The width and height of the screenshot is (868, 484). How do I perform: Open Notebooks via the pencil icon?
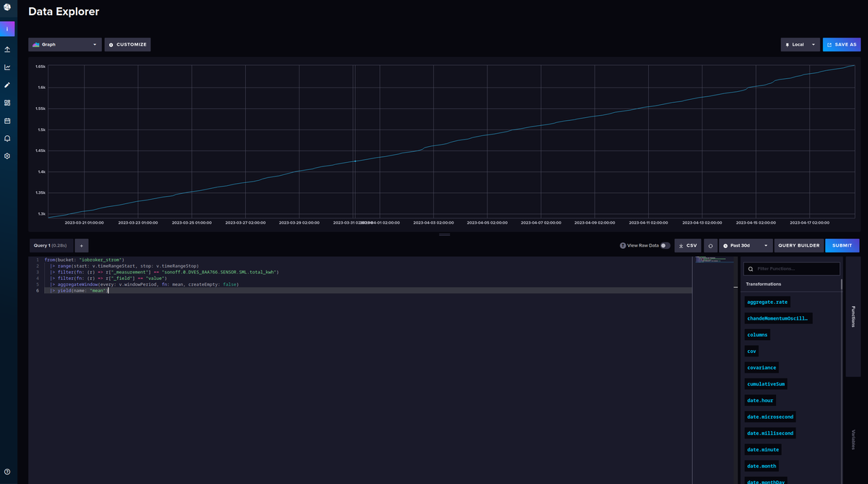click(x=7, y=85)
